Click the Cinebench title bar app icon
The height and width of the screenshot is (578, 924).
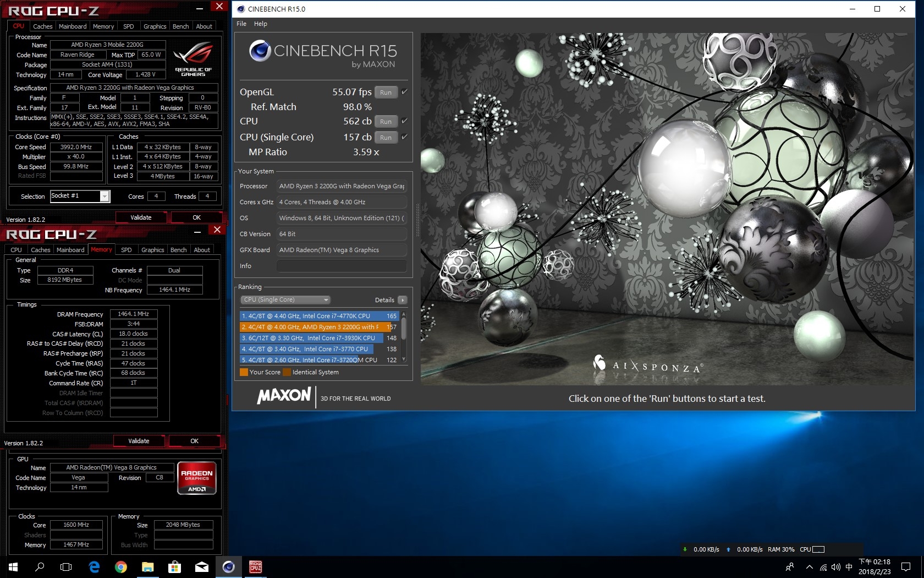tap(240, 9)
